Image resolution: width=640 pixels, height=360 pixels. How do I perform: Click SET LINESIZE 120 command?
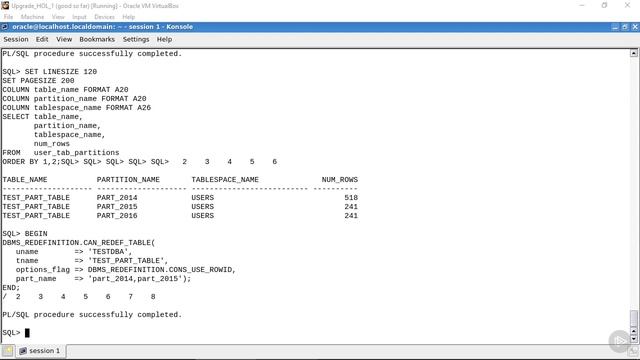tap(61, 71)
